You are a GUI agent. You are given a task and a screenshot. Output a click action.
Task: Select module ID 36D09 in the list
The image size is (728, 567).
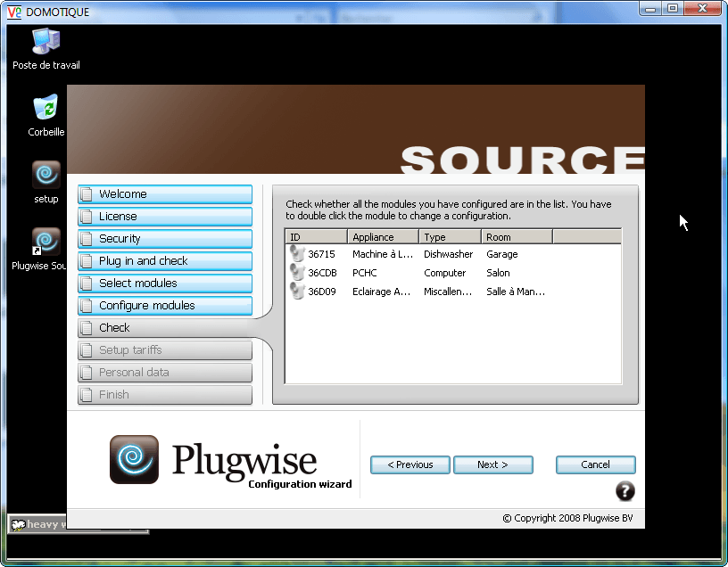click(x=322, y=292)
